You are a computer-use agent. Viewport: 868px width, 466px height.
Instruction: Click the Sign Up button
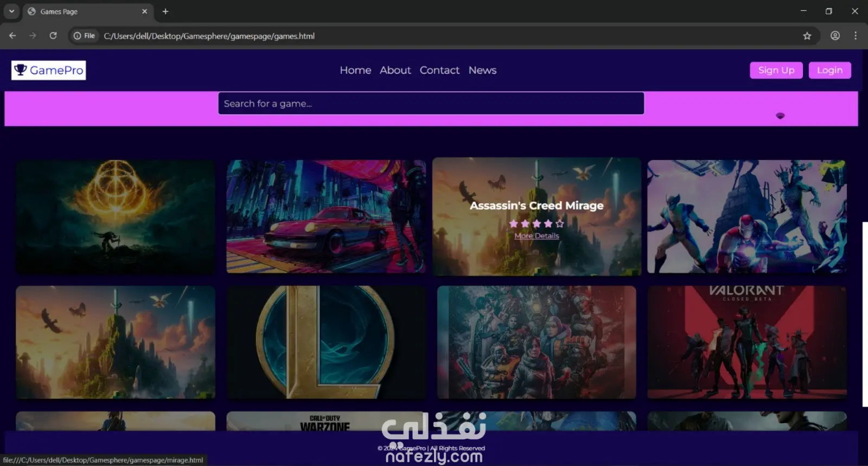(x=776, y=70)
